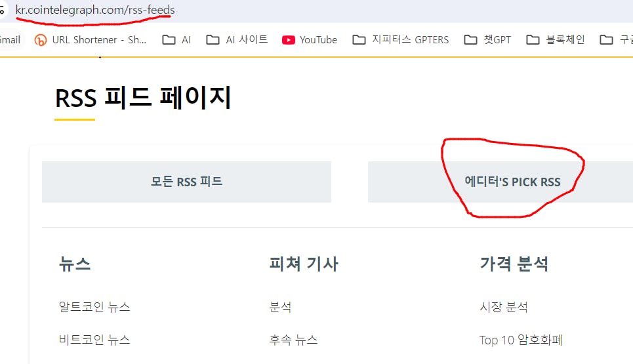
Task: Click the address bar URL kr.cointelegraph.com/rss-feeds
Action: [x=95, y=10]
